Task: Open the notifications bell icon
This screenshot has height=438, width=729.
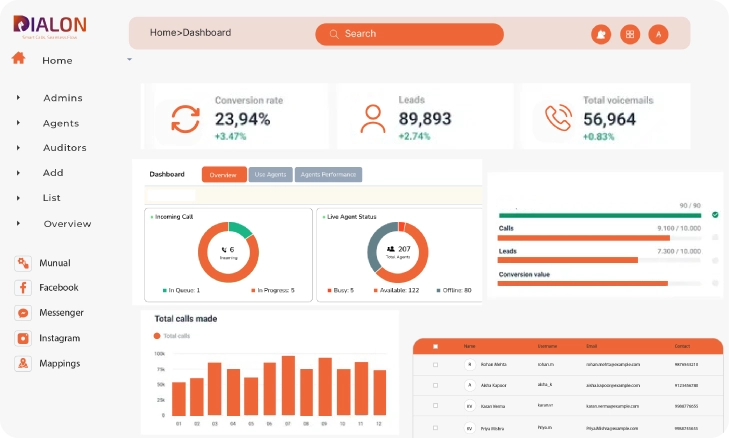Action: pyautogui.click(x=601, y=34)
